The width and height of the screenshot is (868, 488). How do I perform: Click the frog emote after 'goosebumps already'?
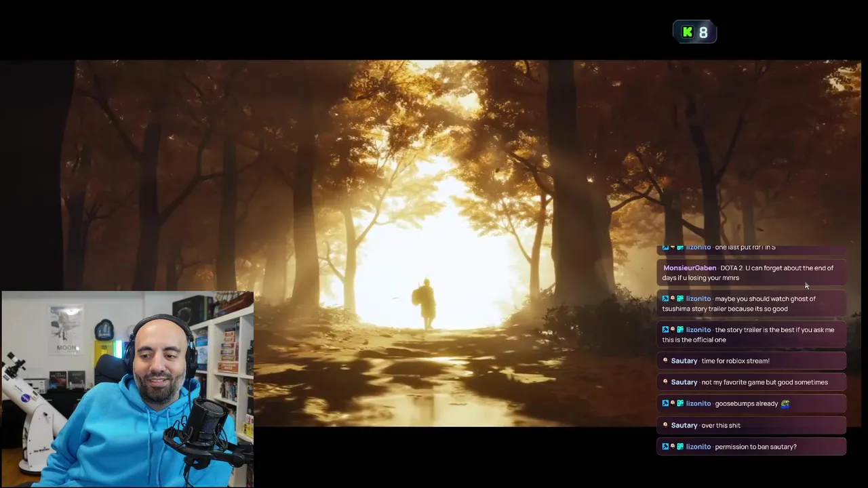[785, 403]
